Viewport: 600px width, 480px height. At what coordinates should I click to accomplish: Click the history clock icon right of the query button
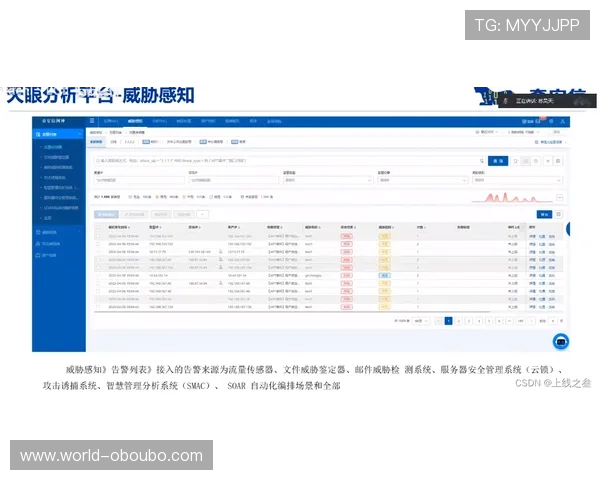536,161
